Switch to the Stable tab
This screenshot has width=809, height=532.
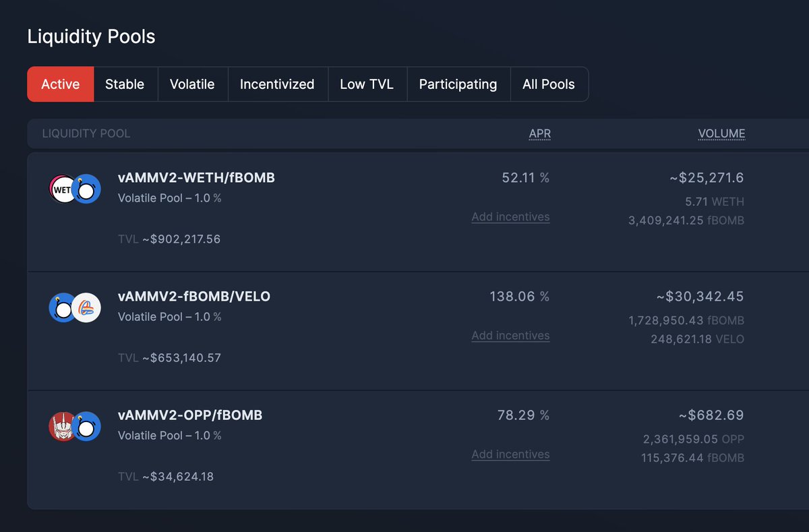click(125, 84)
